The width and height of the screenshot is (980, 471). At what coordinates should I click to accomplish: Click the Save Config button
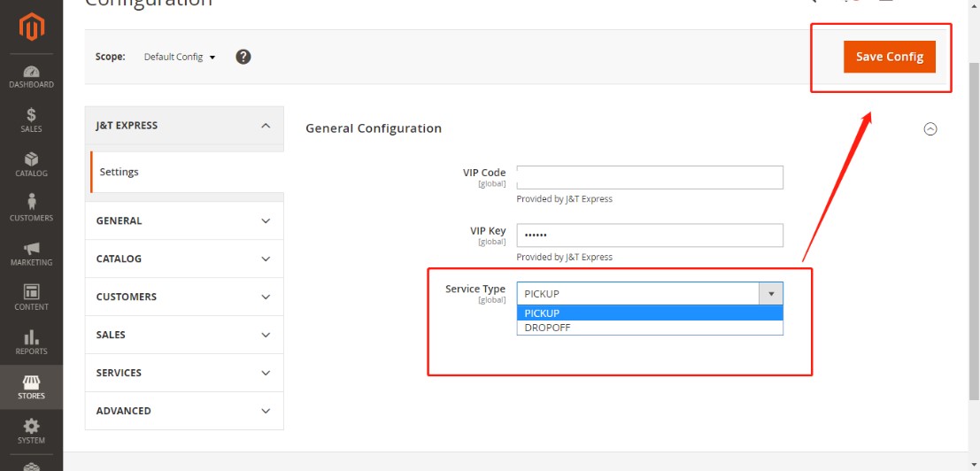point(890,57)
